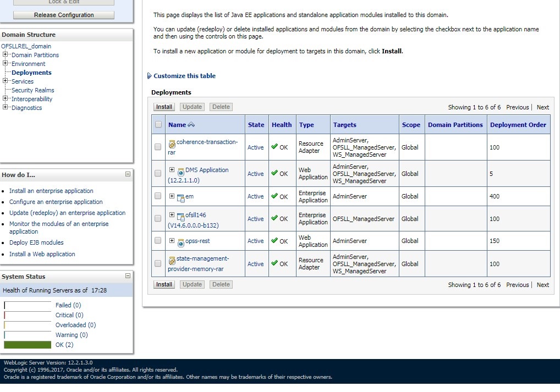Collapse the System Status panel
Image resolution: width=560 pixels, height=392 pixels.
pos(128,276)
